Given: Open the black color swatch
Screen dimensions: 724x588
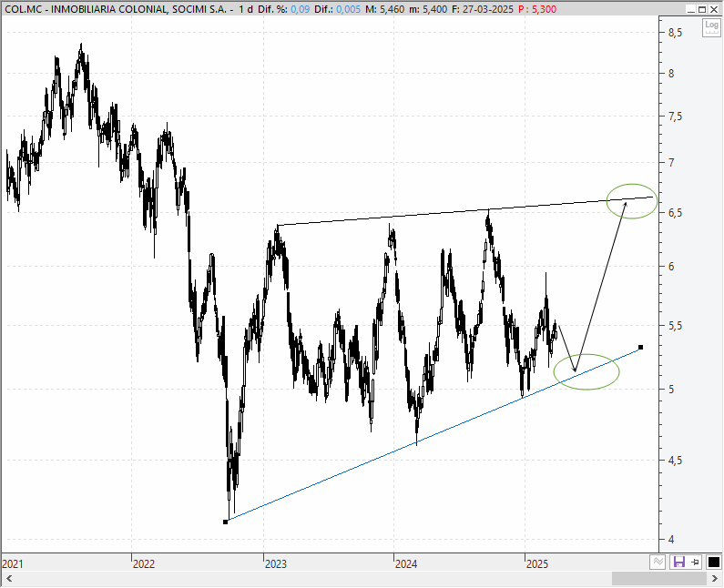Looking at the screenshot, I should pos(713,563).
